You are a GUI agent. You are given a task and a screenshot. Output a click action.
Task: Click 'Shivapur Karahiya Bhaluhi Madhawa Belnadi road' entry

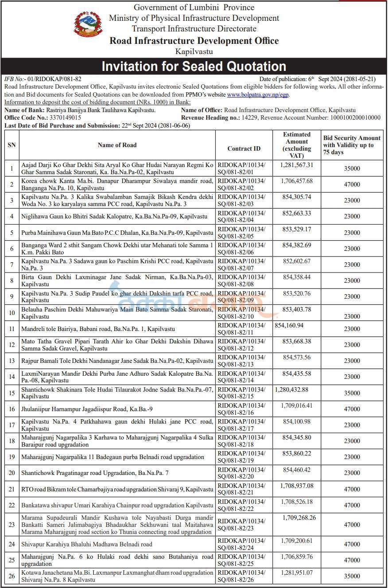[x=86, y=544]
